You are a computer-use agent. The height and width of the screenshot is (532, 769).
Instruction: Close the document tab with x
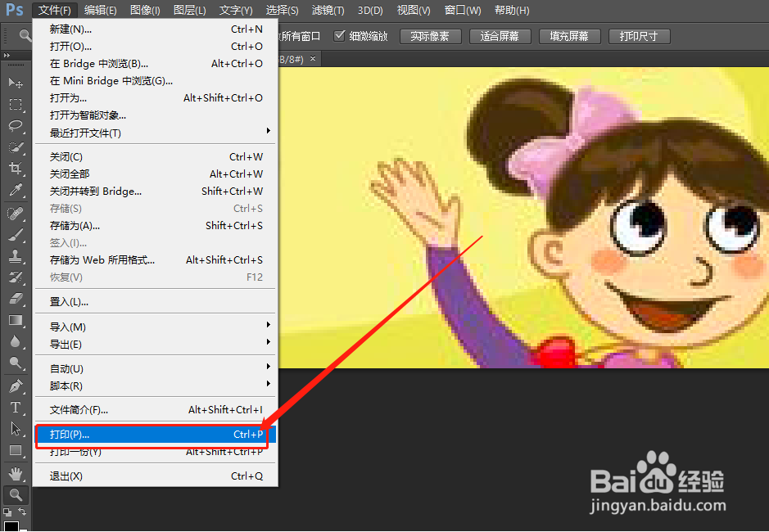click(313, 59)
